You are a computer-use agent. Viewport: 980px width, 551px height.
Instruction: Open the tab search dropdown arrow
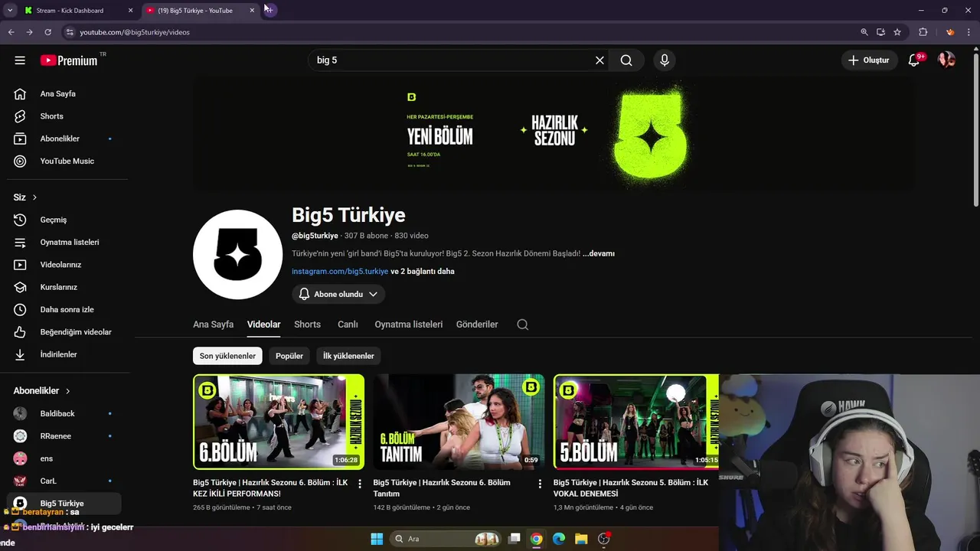10,10
